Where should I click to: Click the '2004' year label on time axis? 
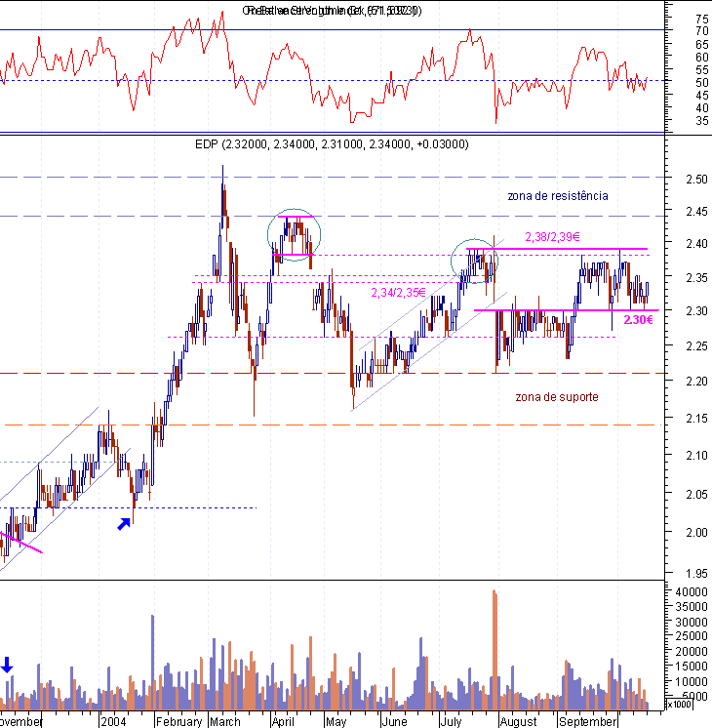click(x=113, y=721)
